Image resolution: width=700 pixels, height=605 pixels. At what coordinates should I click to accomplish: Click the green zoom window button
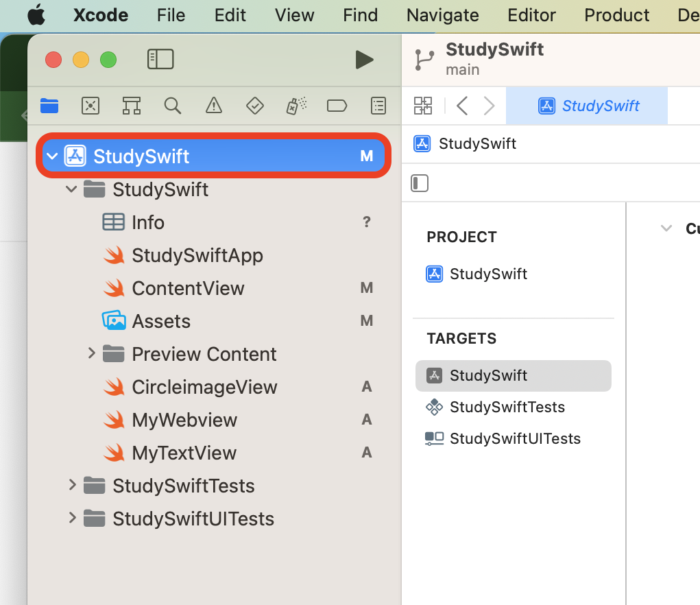click(x=108, y=60)
